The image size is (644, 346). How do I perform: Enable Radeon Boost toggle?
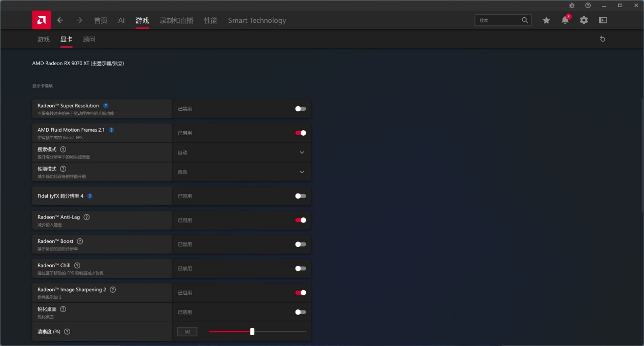point(301,244)
